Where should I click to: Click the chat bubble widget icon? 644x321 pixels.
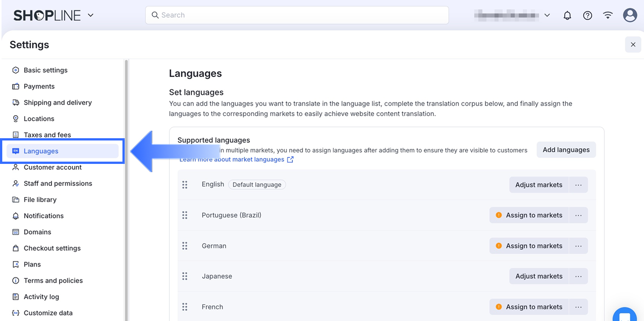point(624,316)
